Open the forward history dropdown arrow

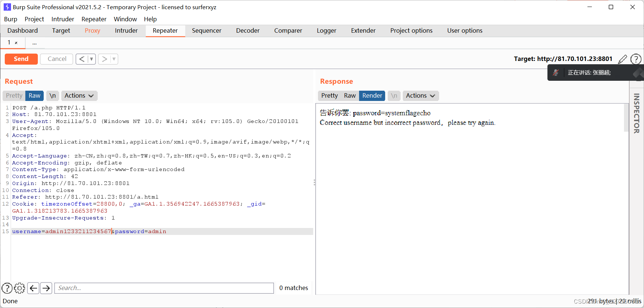(114, 59)
